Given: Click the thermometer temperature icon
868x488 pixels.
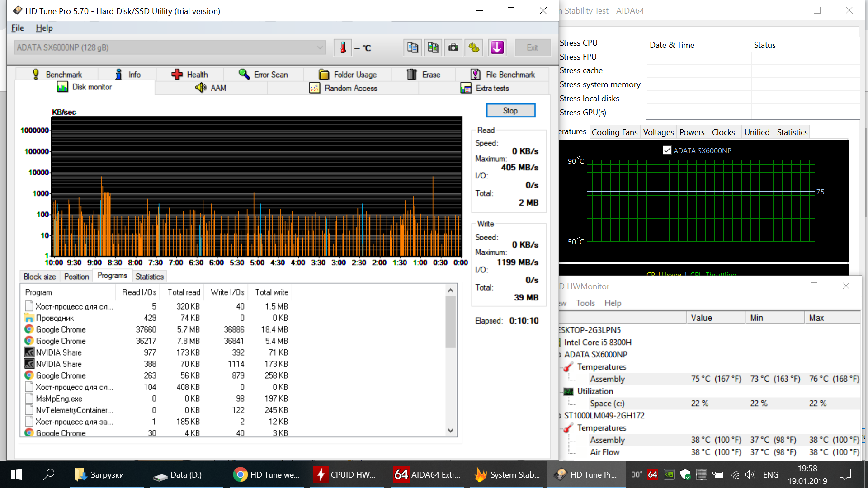Looking at the screenshot, I should coord(343,47).
